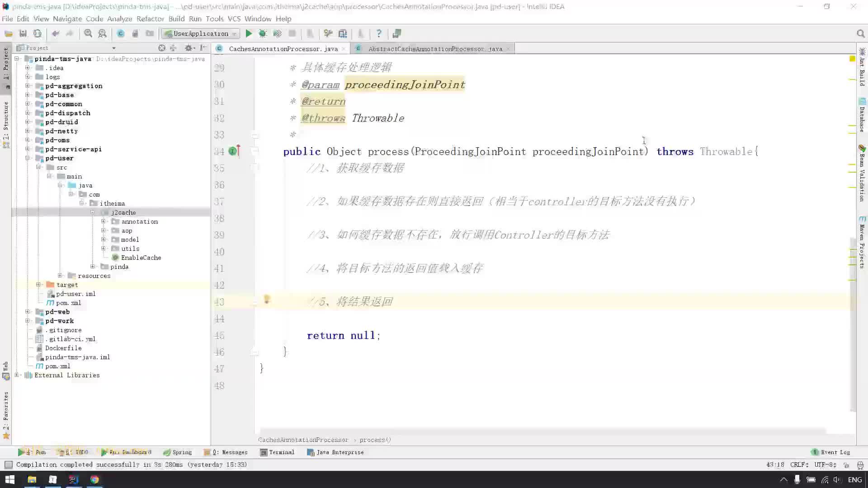This screenshot has width=868, height=488.
Task: Open Settings wrench toolbar icon
Action: [328, 33]
